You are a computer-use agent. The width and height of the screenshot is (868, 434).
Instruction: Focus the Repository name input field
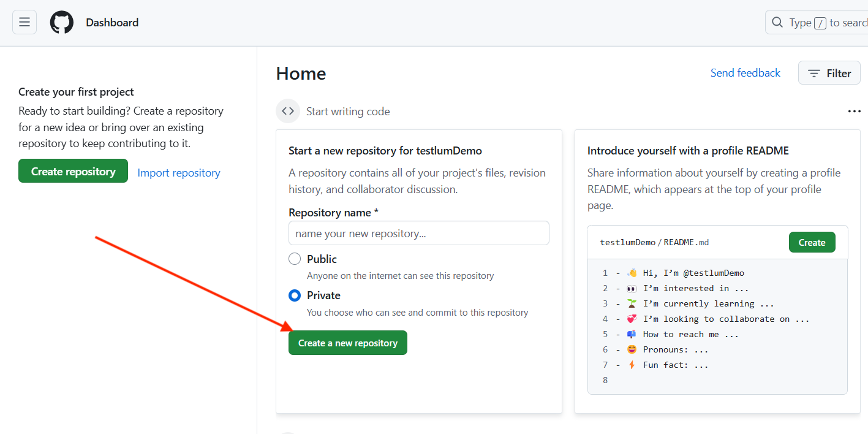(x=419, y=234)
